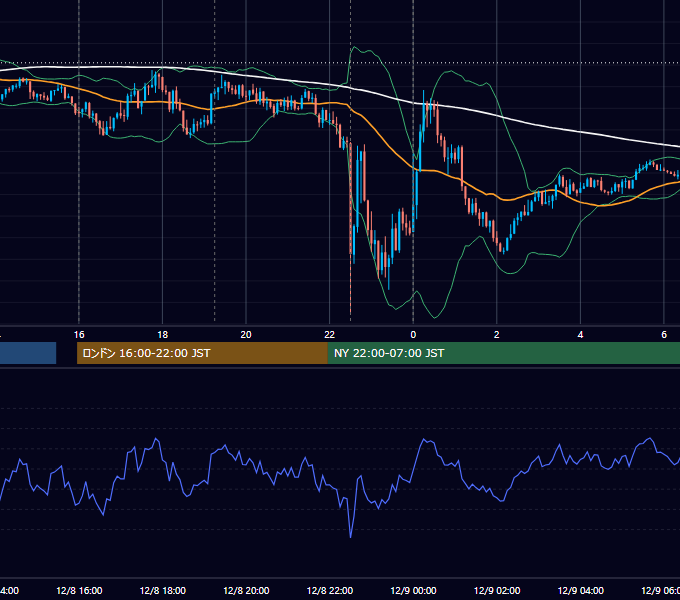Viewport: 680px width, 600px height.
Task: Click the 12/9 04:00 date label
Action: pyautogui.click(x=580, y=590)
